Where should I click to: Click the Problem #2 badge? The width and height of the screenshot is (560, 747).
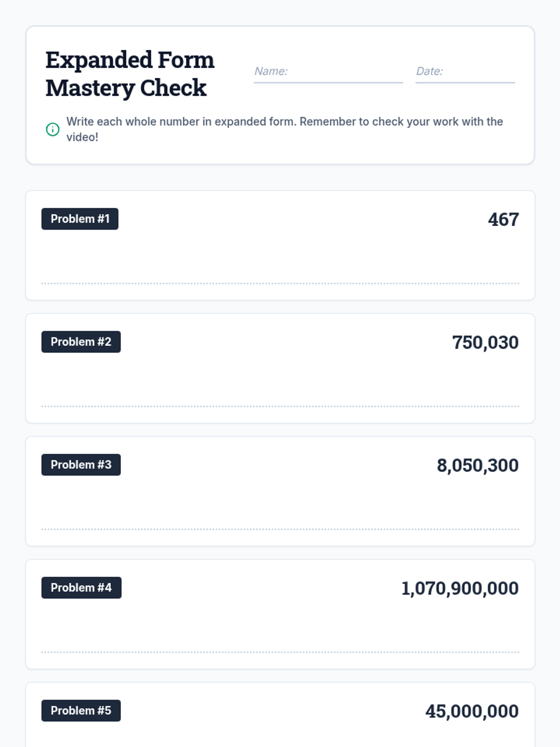tap(81, 342)
